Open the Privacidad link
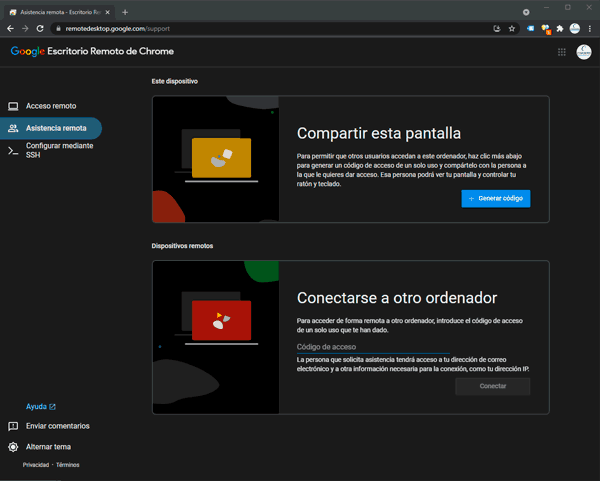 (36, 465)
